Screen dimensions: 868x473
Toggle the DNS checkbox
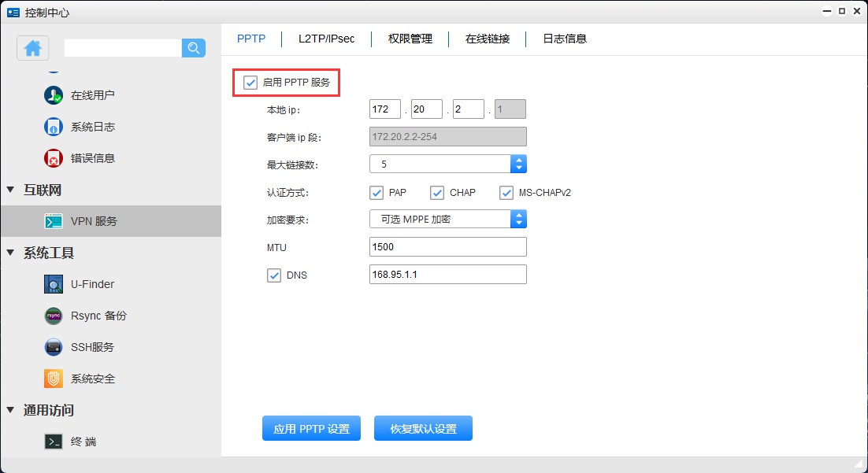point(274,275)
